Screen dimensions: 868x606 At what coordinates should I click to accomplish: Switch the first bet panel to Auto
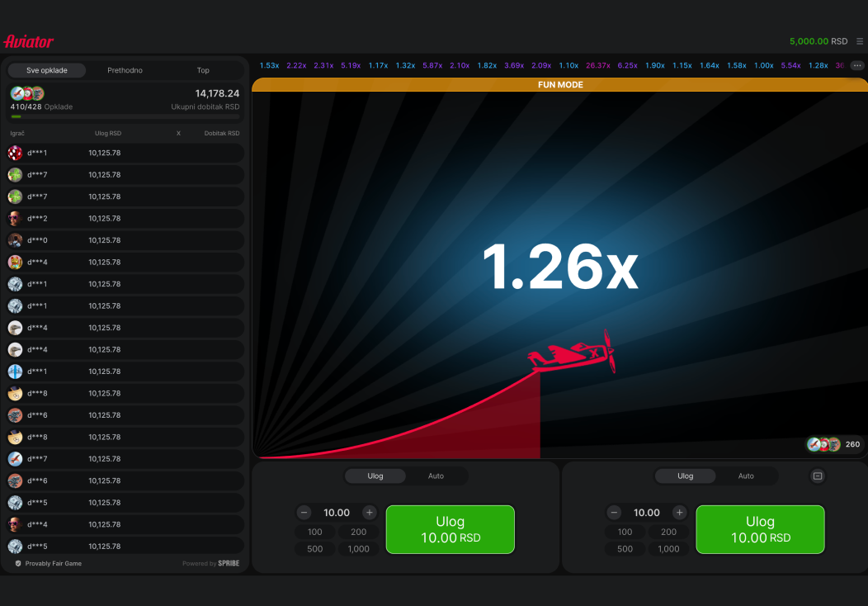pos(436,476)
